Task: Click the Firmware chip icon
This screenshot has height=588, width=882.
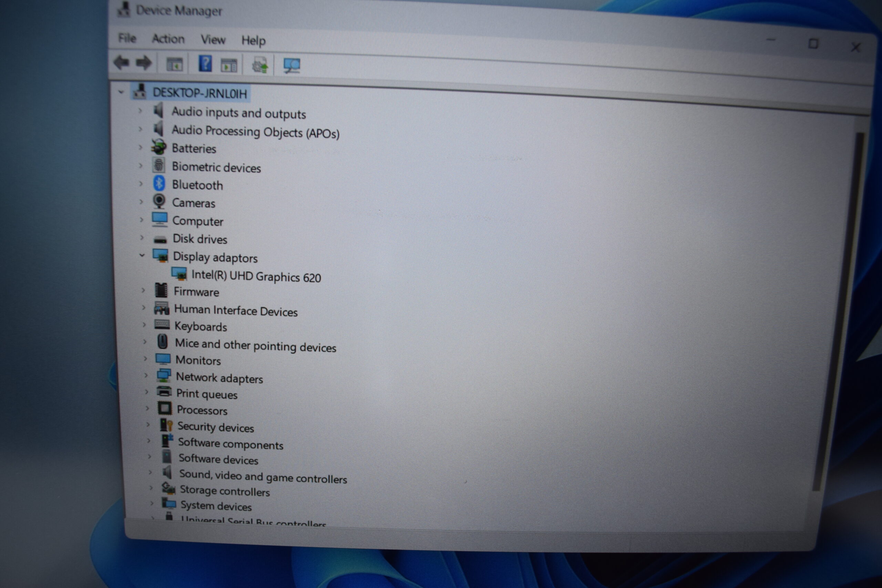Action: pos(161,290)
